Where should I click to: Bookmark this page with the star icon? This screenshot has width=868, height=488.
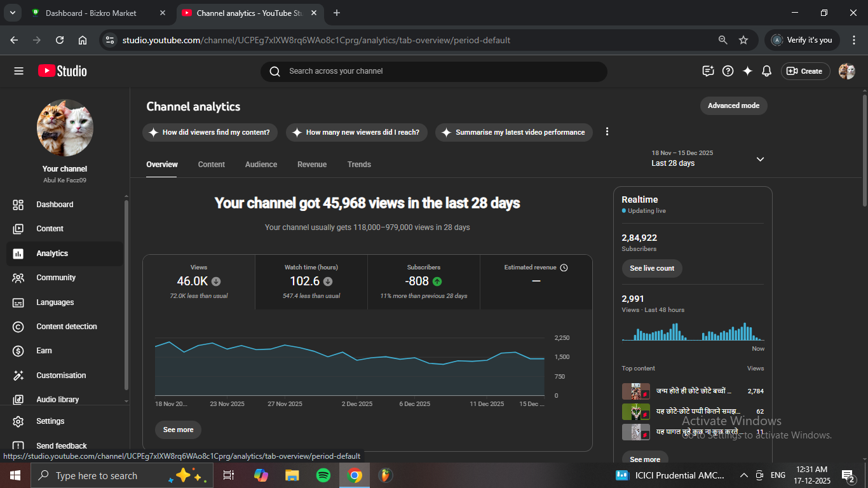[743, 40]
